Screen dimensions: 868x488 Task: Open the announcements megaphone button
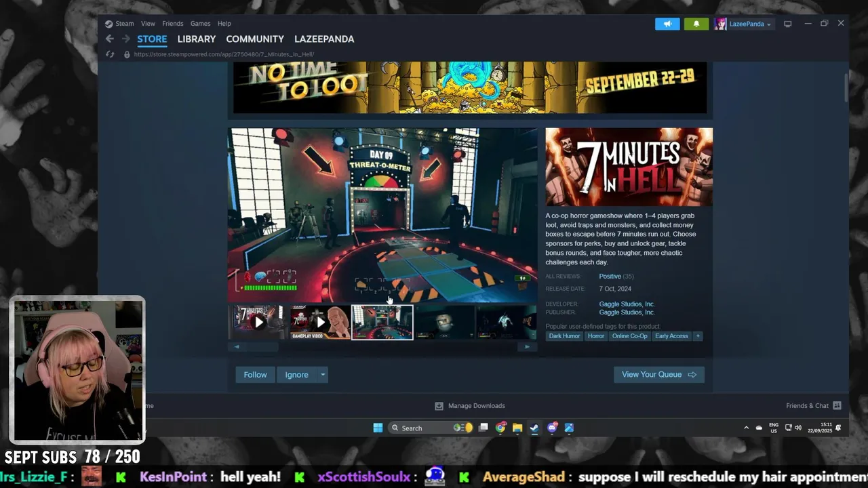click(x=667, y=24)
